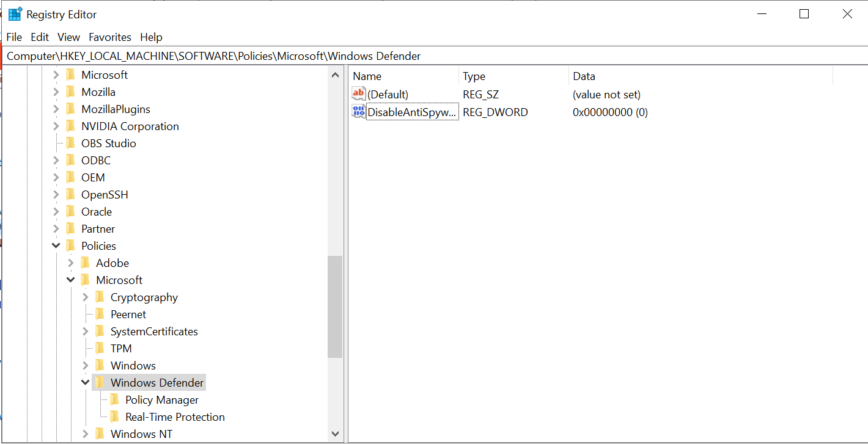Open the Edit menu
Screen dimensions: 868x444
(40, 37)
